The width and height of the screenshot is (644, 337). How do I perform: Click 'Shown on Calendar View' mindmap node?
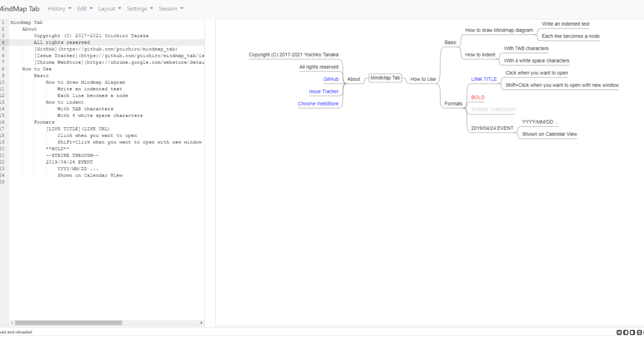tap(550, 134)
